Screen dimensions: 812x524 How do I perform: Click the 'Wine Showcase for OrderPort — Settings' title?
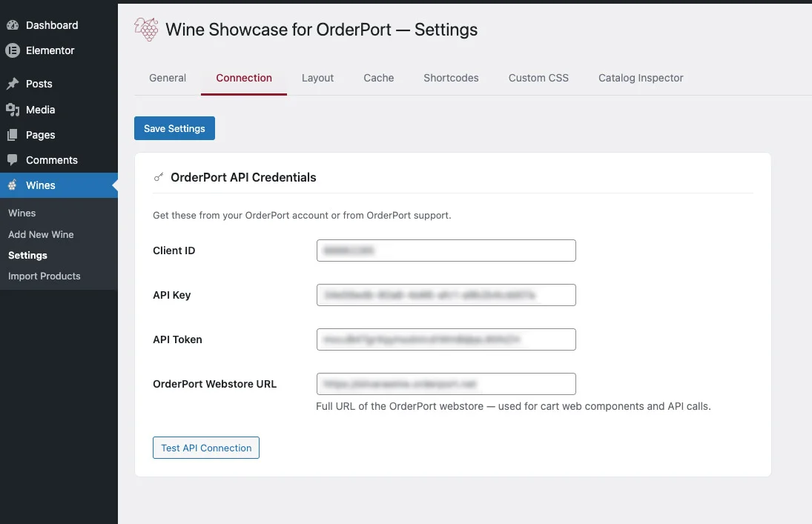point(322,29)
